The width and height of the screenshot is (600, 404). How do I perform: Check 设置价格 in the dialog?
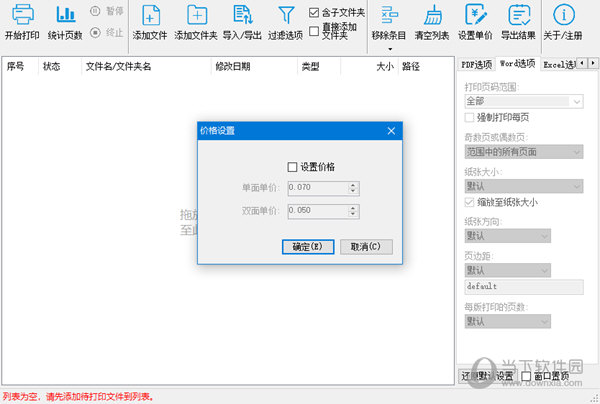[x=292, y=167]
